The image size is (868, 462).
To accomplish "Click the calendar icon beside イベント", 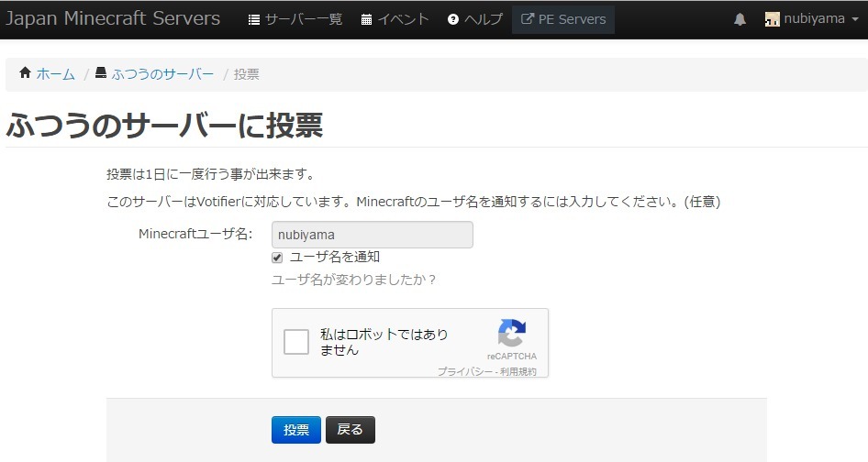I will click(367, 19).
